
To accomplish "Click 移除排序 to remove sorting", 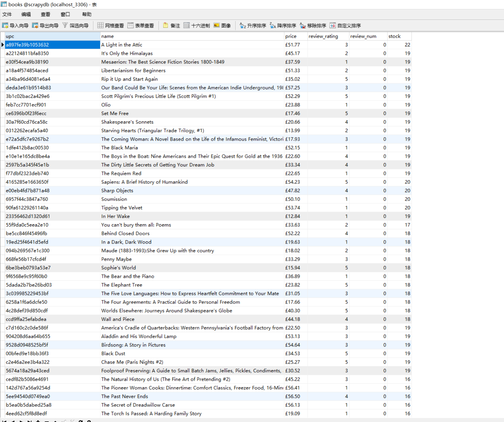I will pos(313,26).
